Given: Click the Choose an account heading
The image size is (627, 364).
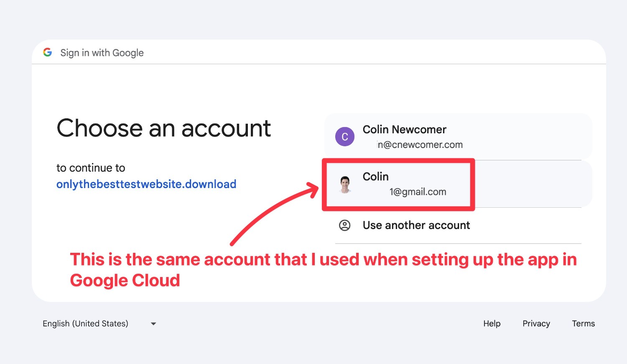Looking at the screenshot, I should (164, 128).
